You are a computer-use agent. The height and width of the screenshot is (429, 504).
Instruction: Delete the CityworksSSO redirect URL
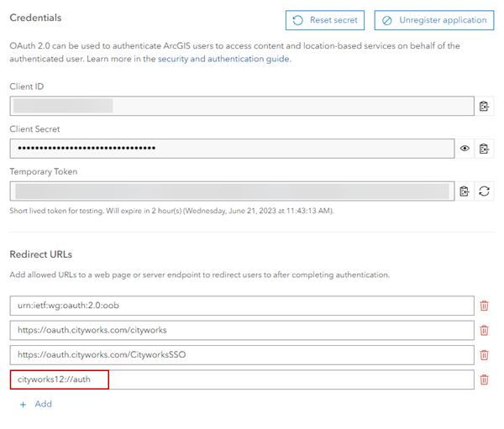point(484,354)
